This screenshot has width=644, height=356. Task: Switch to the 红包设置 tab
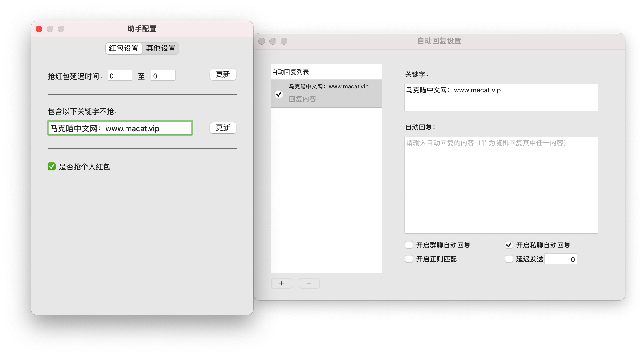click(x=124, y=48)
